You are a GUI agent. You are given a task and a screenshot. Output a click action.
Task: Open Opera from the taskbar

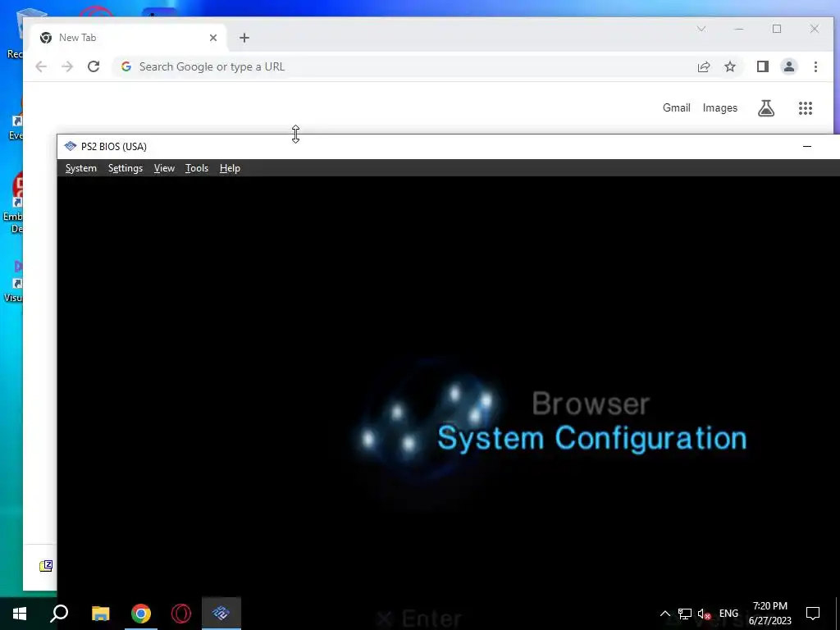click(181, 614)
